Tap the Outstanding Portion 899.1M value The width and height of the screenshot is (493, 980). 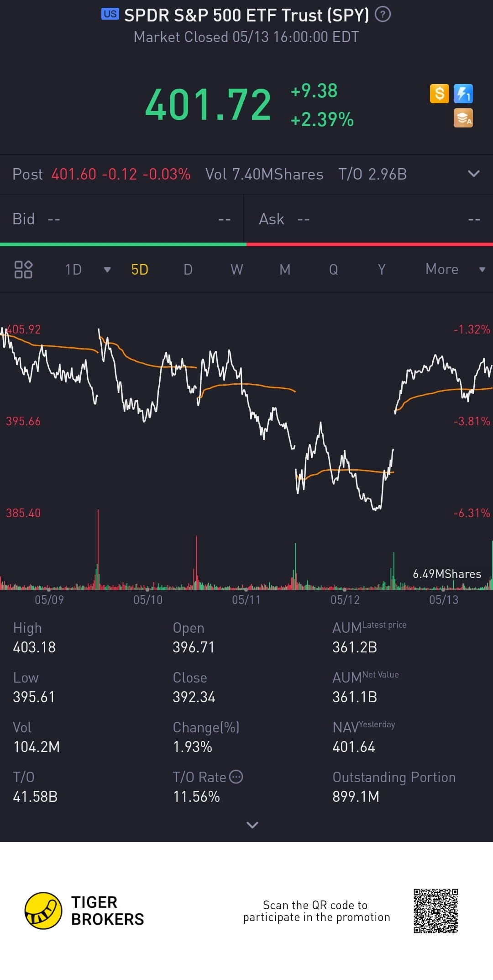[x=356, y=797]
